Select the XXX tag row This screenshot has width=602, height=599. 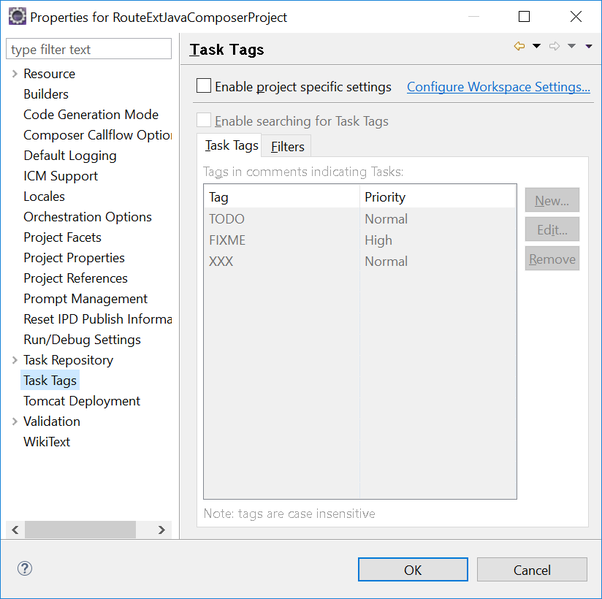coord(360,261)
